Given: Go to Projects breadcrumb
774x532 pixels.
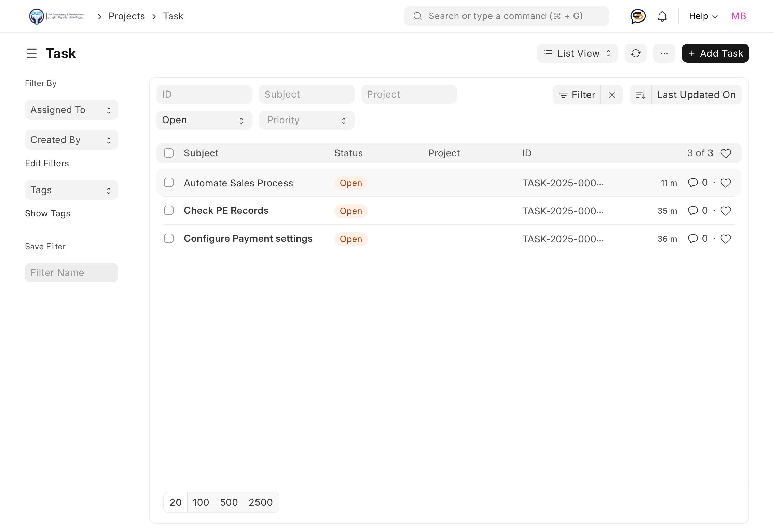Looking at the screenshot, I should coord(126,16).
